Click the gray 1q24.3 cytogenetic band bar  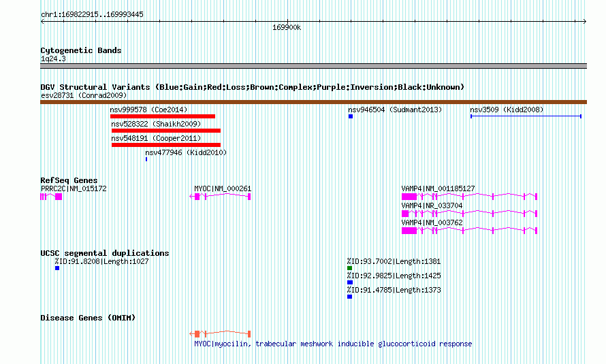313,66
